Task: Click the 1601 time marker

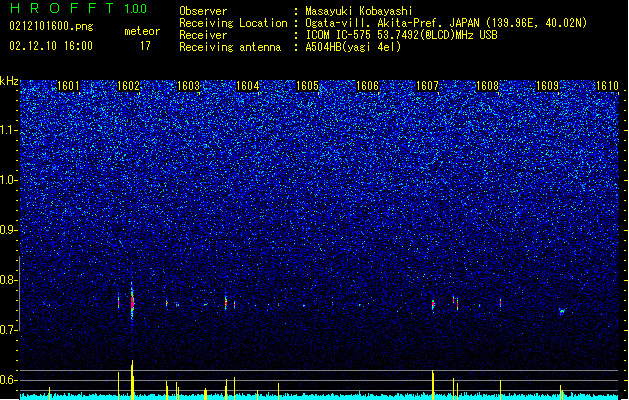Action: 68,86
